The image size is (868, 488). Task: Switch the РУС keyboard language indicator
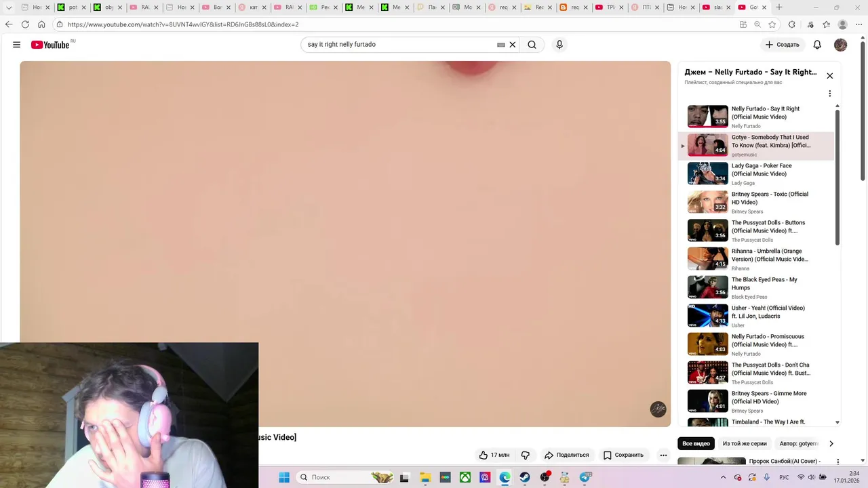[784, 477]
